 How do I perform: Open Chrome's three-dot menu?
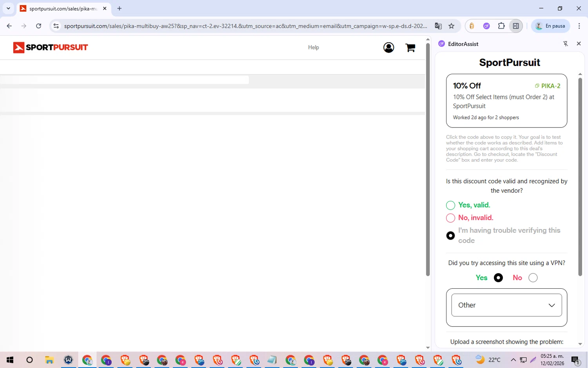579,26
